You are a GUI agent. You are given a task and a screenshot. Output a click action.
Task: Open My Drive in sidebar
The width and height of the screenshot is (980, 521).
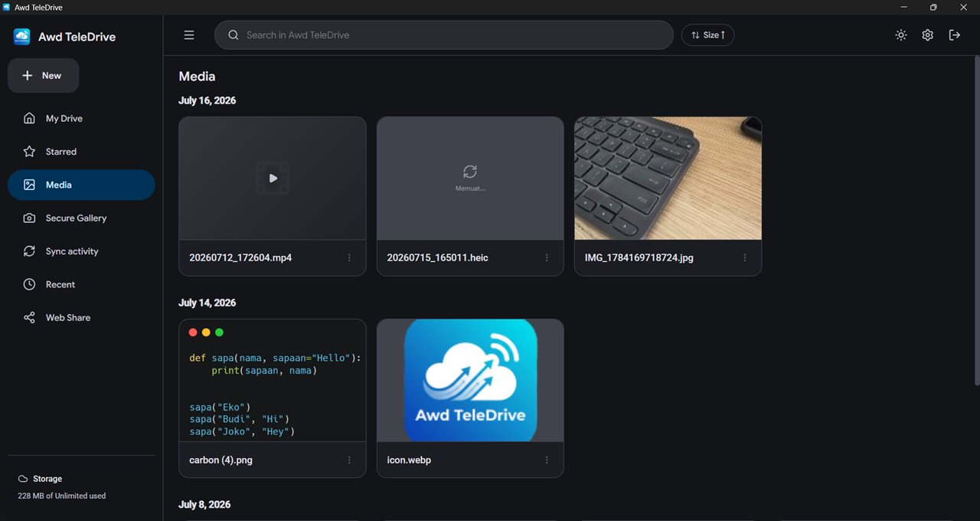click(x=81, y=119)
